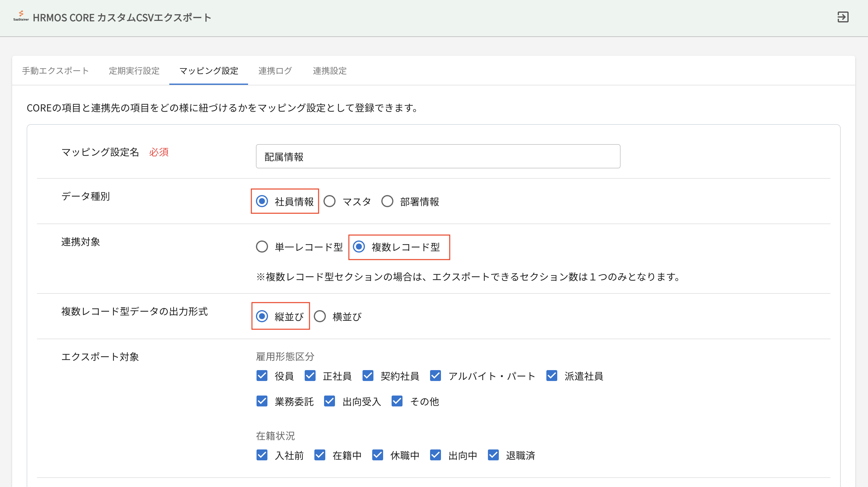Uncheck the 業務委託 checkbox

(262, 401)
